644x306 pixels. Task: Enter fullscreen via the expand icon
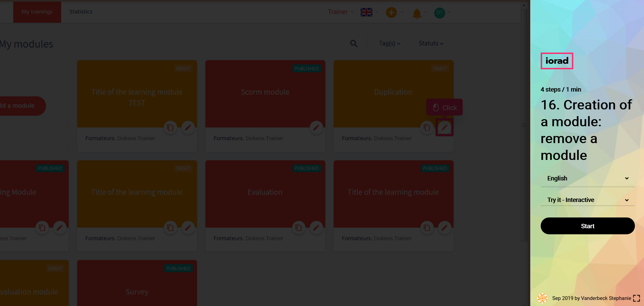[x=636, y=298]
